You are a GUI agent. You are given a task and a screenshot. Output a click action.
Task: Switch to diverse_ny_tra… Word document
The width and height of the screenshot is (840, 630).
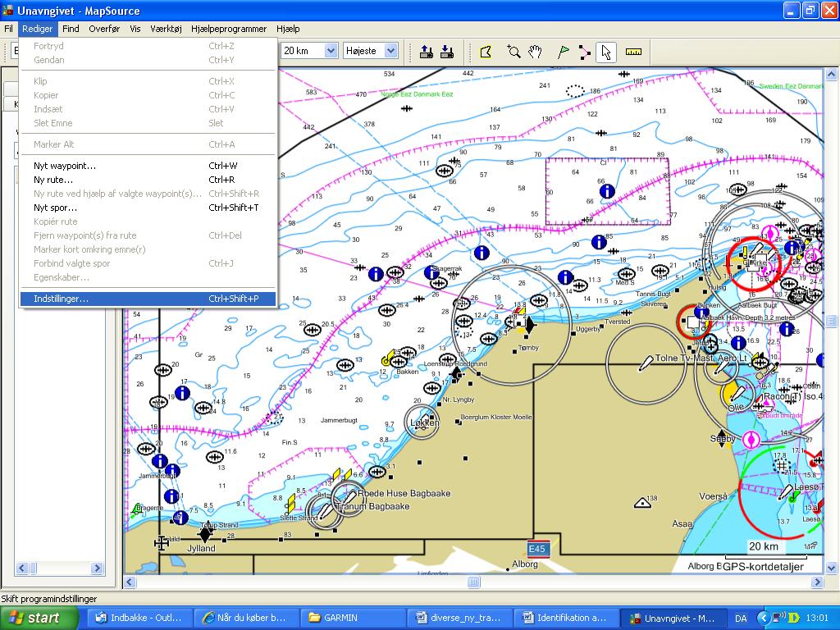click(x=459, y=619)
